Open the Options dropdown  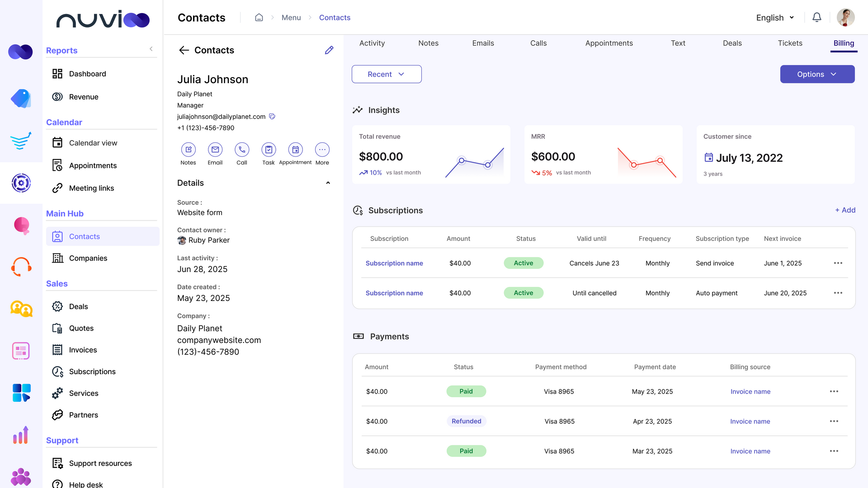[x=817, y=74]
